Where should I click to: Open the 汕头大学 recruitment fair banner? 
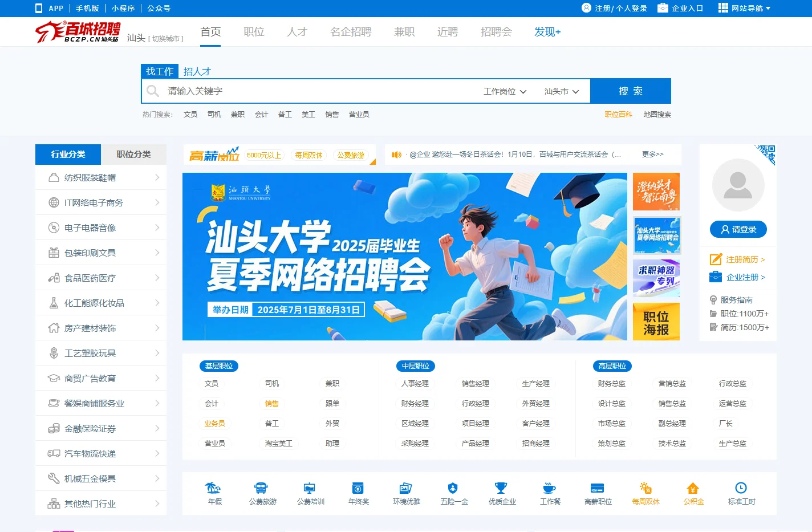point(405,257)
